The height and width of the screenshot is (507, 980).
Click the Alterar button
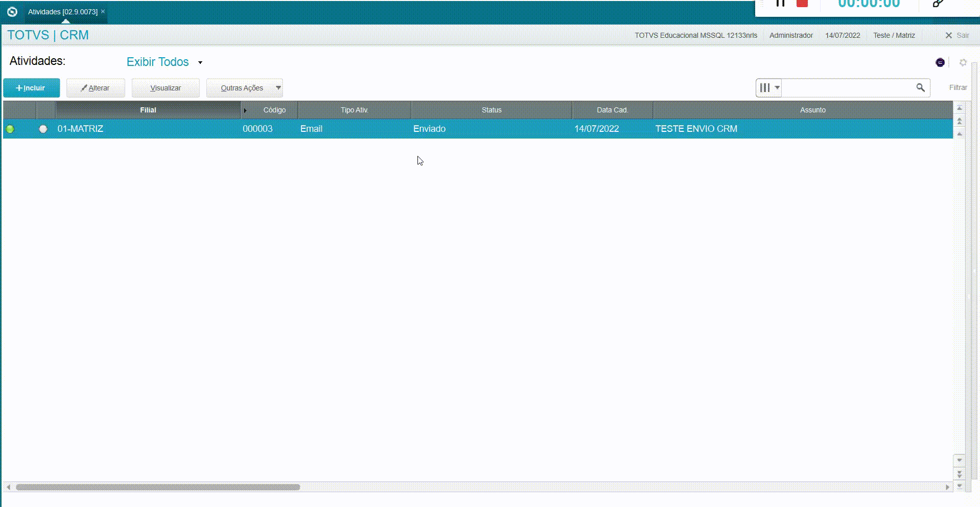(96, 88)
